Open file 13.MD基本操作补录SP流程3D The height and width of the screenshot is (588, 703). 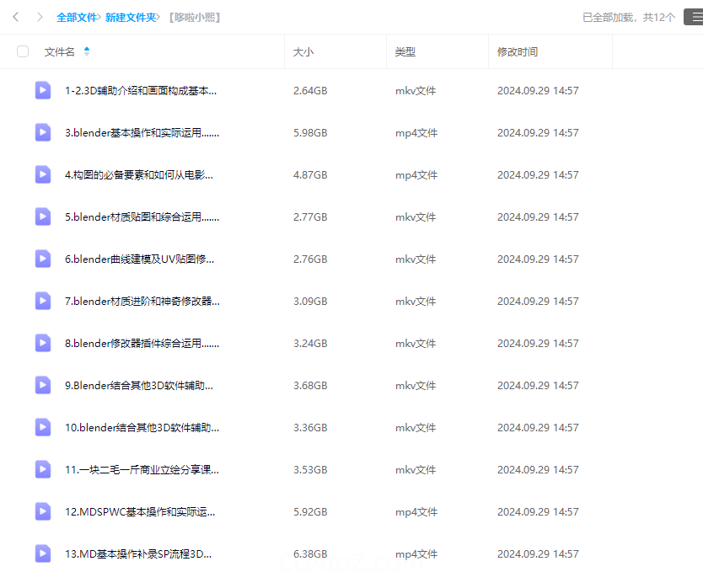(x=138, y=553)
